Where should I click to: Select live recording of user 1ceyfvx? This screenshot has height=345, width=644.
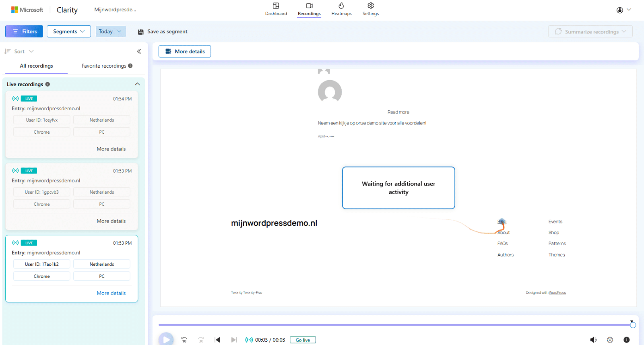[72, 109]
